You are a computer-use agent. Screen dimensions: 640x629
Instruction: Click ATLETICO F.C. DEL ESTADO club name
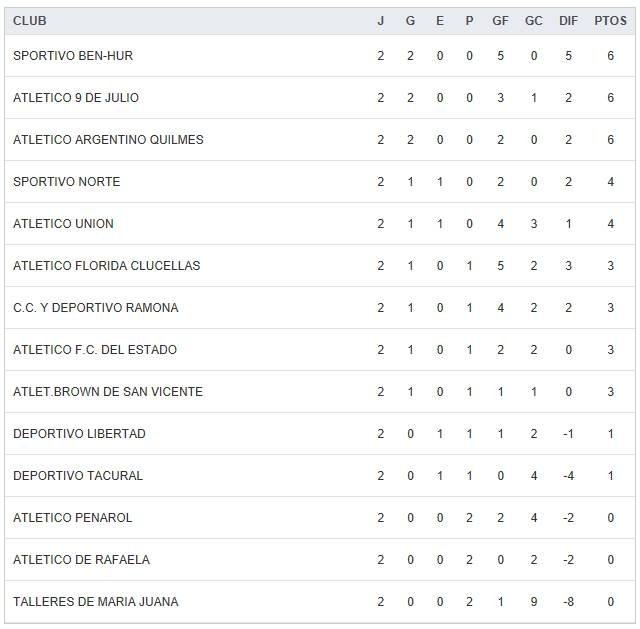click(x=95, y=350)
